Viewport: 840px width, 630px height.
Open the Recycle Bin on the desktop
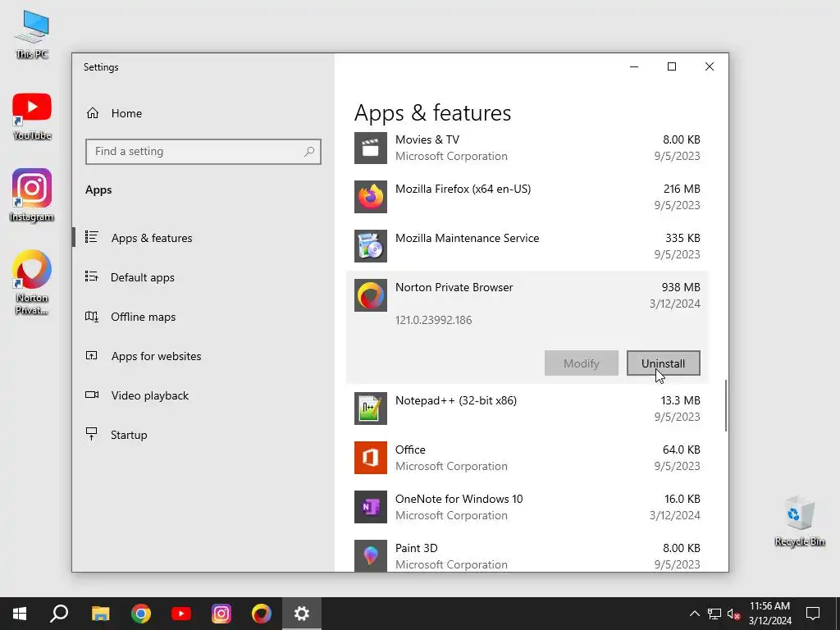click(x=799, y=521)
